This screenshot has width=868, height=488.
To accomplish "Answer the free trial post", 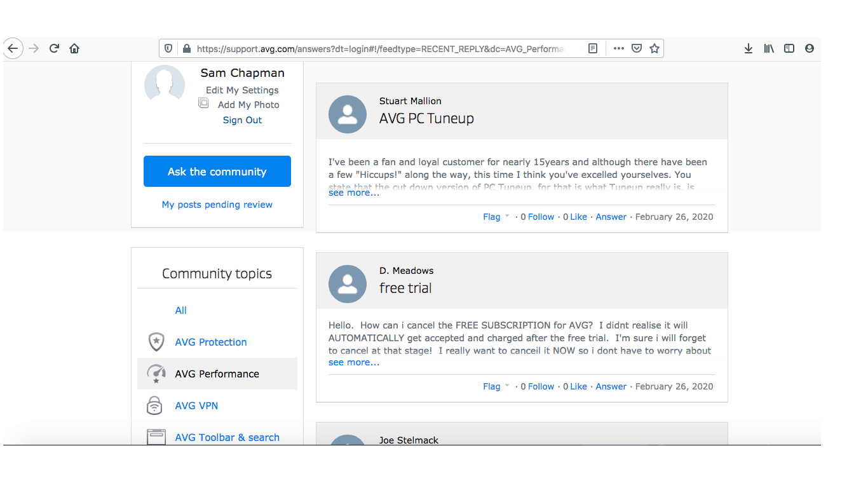I will 611,386.
